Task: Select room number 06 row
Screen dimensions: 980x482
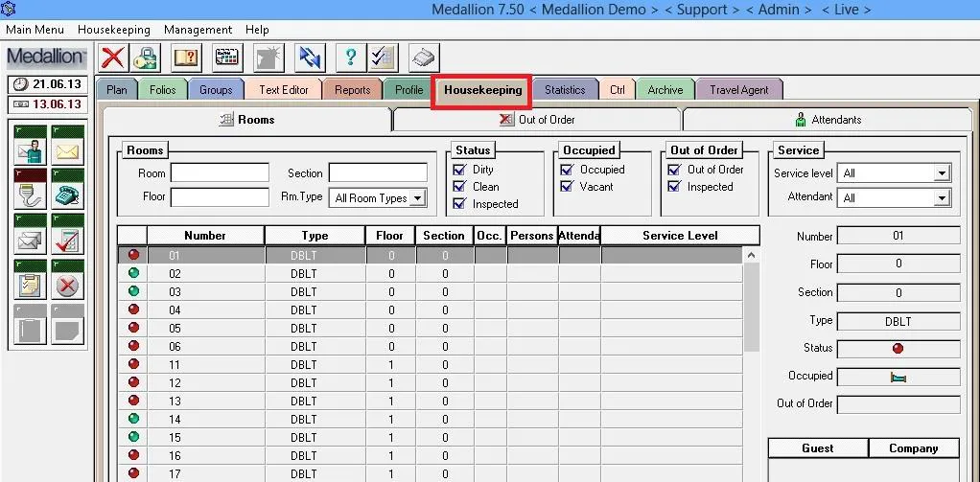Action: point(430,346)
